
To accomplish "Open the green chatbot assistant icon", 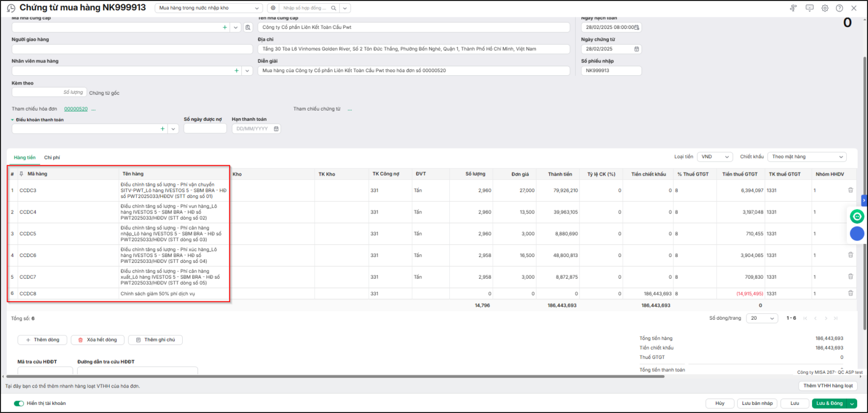I will click(x=857, y=217).
